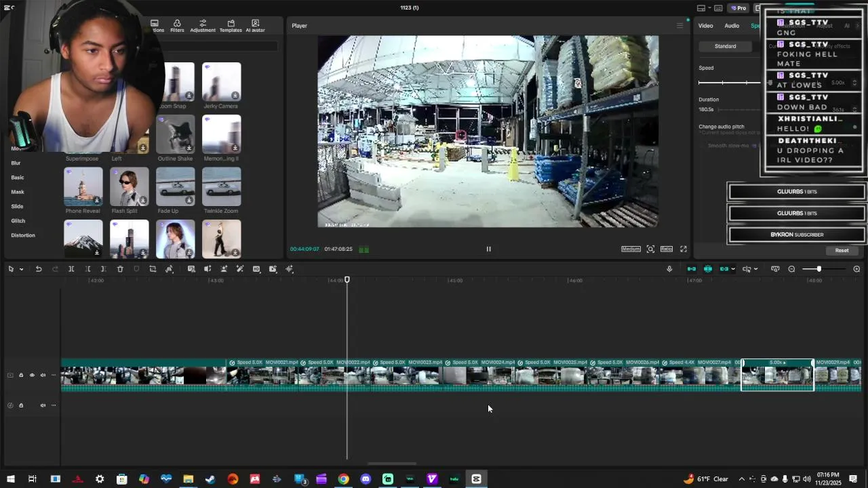The width and height of the screenshot is (868, 488).
Task: Expand the linkage options dropdown arrow
Action: [733, 269]
